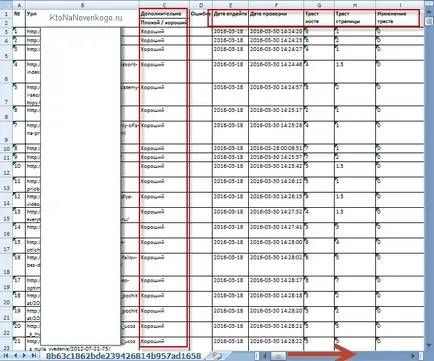The height and width of the screenshot is (361, 434).
Task: Click the number cell "16" in column A
Action: tap(19, 265)
